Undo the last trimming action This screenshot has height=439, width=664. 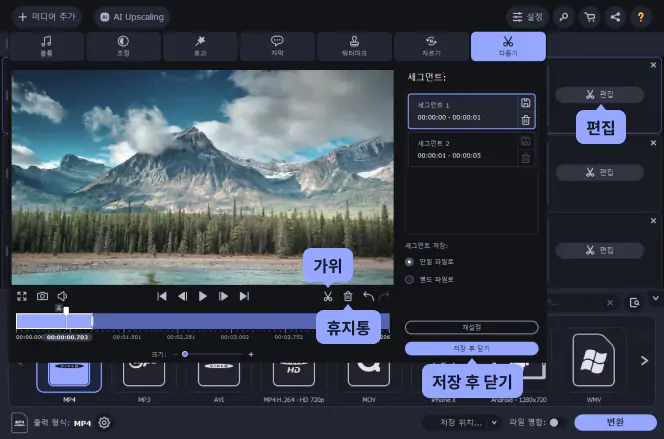(368, 296)
